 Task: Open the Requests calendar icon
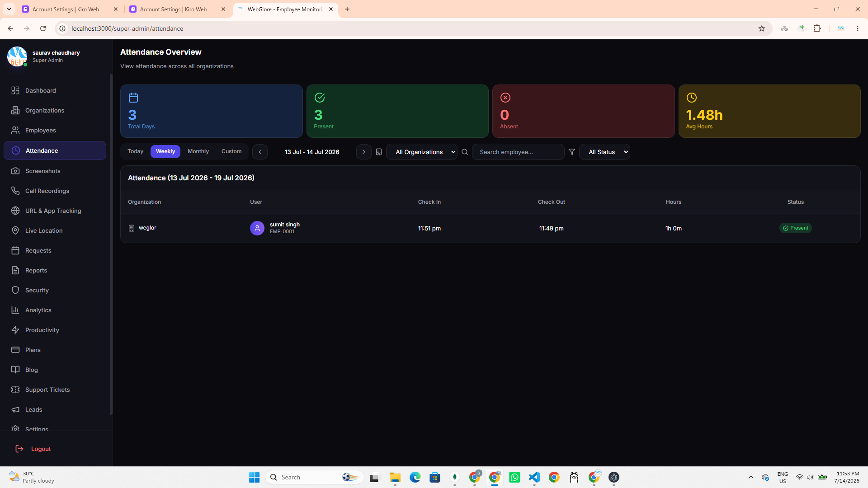click(x=15, y=250)
